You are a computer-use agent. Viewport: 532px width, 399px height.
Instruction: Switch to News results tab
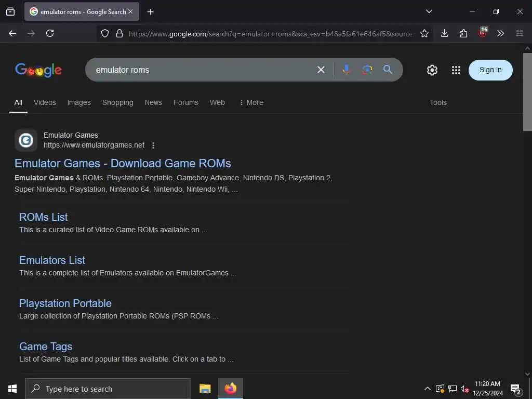pos(153,102)
